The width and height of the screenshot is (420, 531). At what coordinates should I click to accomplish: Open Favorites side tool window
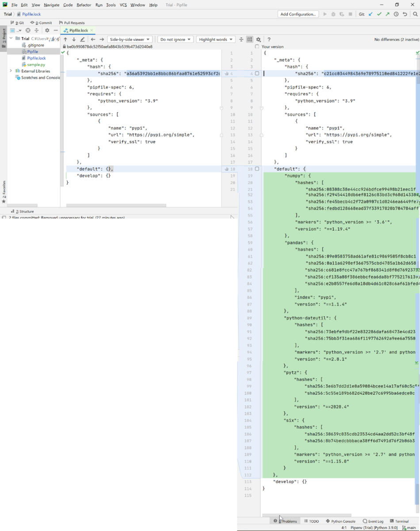(x=4, y=192)
